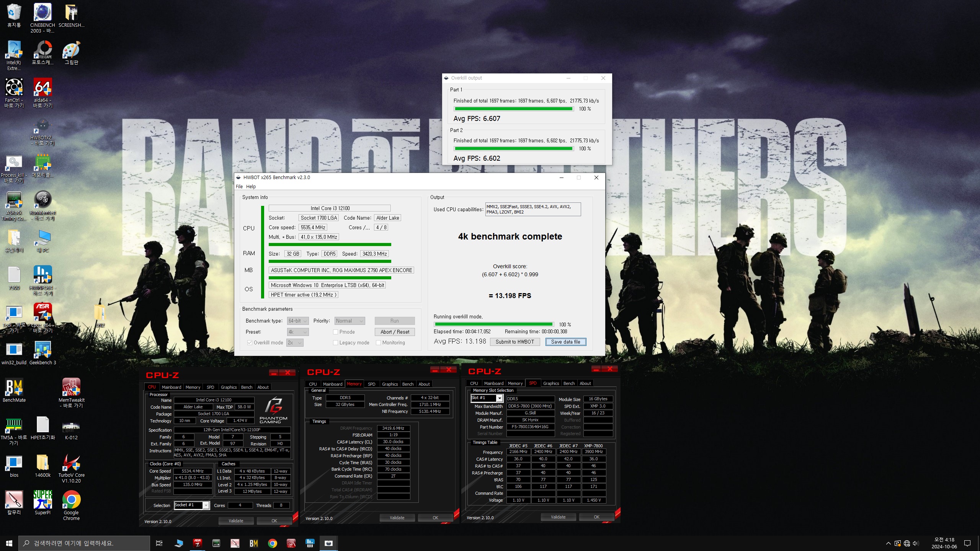Viewport: 980px width, 551px height.
Task: Click the Run button in HWBOT x265
Action: pos(394,321)
